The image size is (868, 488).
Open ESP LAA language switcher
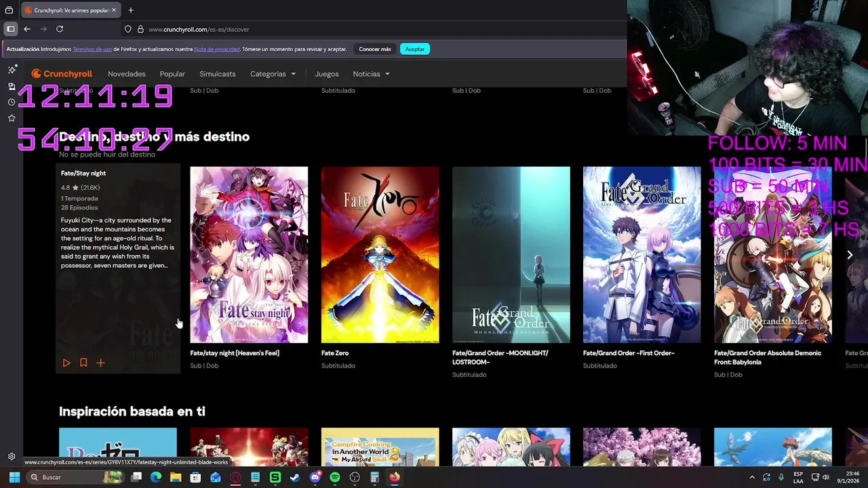pos(798,477)
